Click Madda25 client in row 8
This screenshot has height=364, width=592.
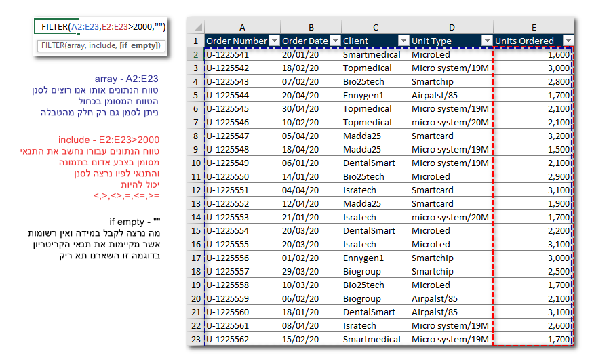[x=375, y=136]
